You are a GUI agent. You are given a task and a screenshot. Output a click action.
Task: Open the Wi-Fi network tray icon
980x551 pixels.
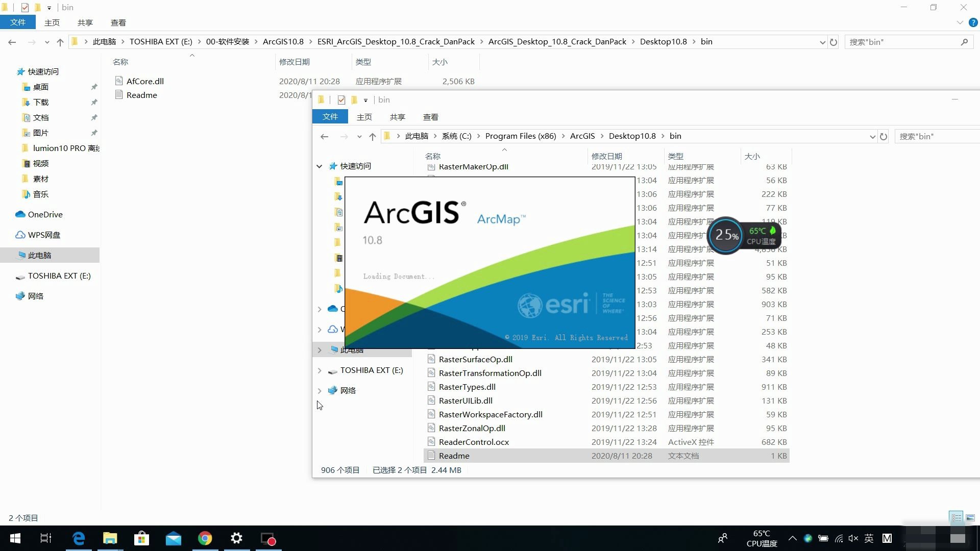(x=839, y=538)
